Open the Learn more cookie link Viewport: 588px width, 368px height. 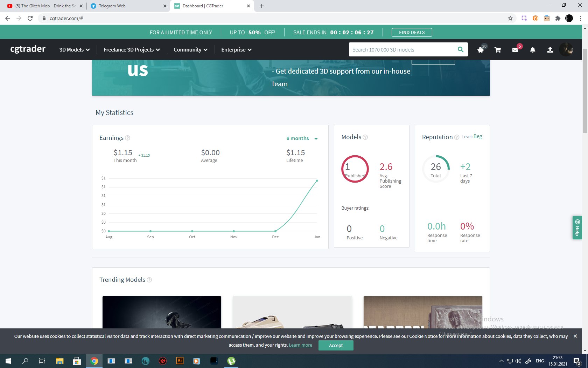click(300, 345)
